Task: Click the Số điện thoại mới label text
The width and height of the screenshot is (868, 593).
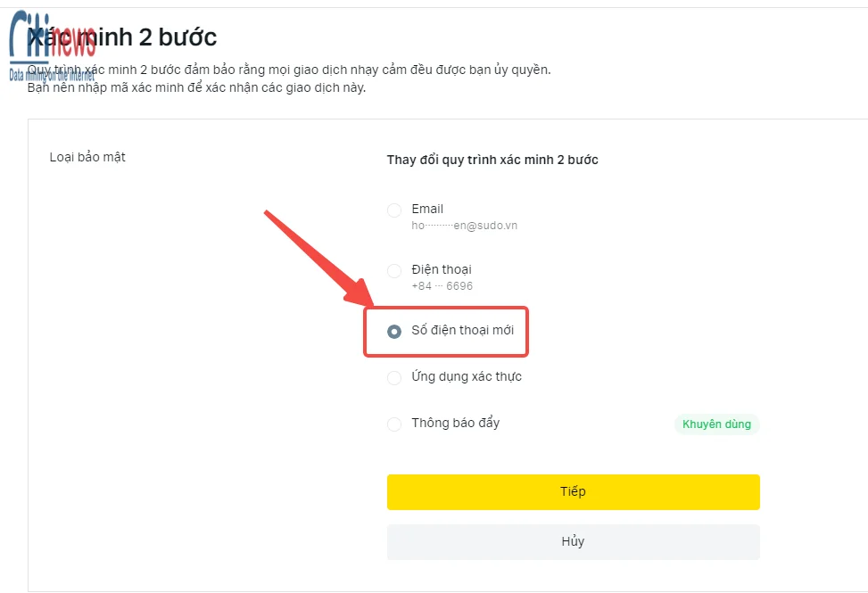Action: click(462, 330)
